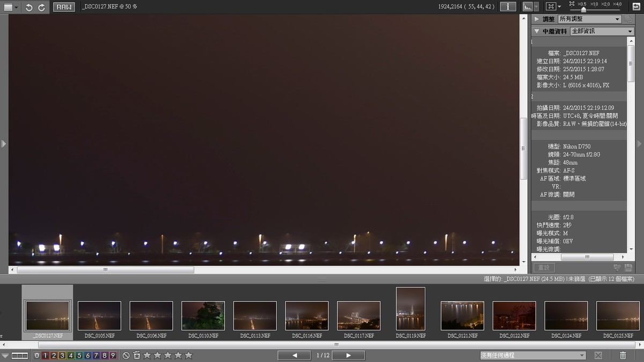The width and height of the screenshot is (644, 362).
Task: Set zoom to x2.0
Action: (605, 4)
